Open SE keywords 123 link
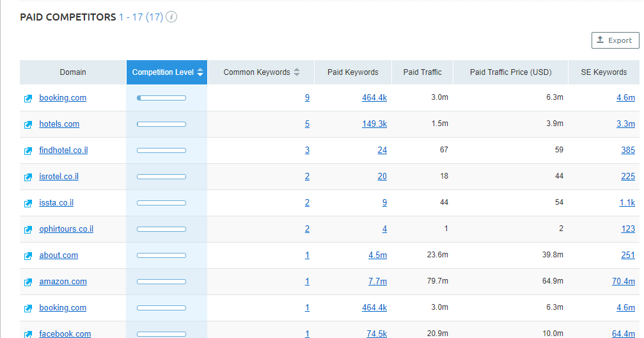The height and width of the screenshot is (338, 644). point(628,229)
